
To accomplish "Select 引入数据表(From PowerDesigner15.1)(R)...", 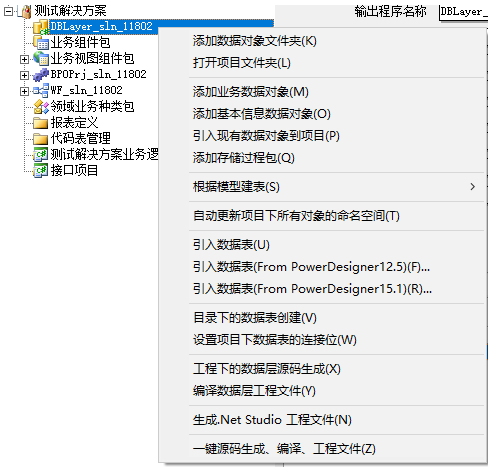I will coord(337,289).
